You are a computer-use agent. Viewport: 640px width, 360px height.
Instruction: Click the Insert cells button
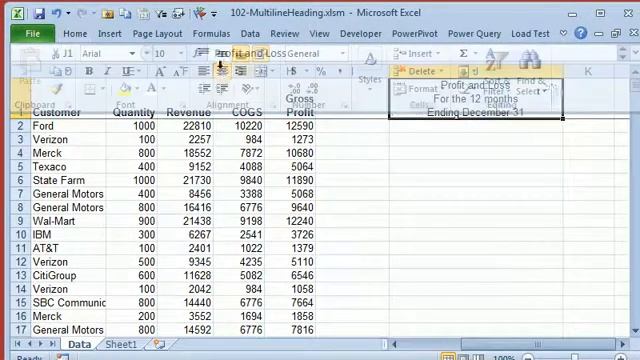pyautogui.click(x=416, y=53)
